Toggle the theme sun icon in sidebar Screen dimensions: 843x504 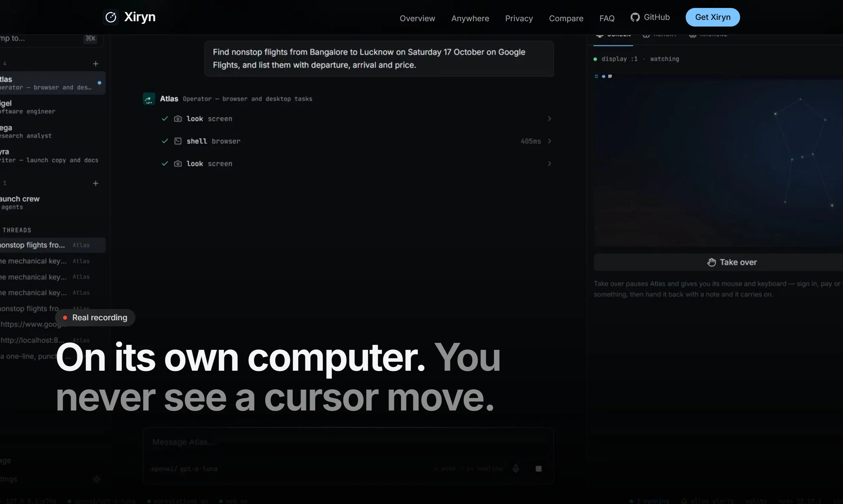pos(97,479)
